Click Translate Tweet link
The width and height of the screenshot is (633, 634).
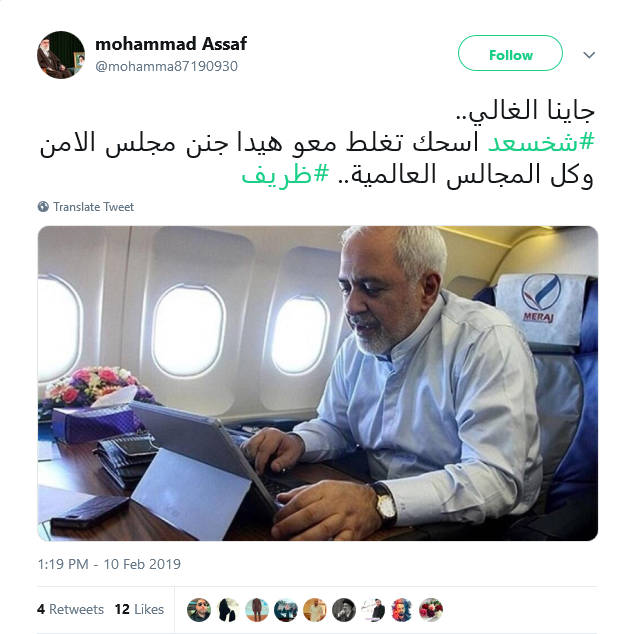[x=93, y=207]
